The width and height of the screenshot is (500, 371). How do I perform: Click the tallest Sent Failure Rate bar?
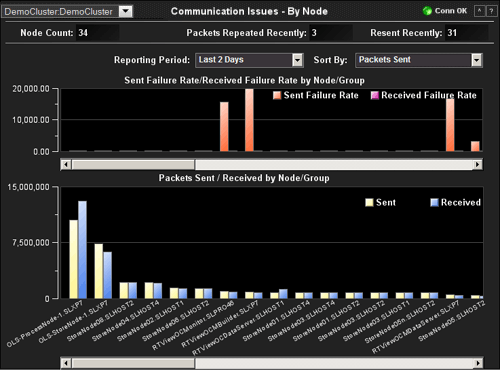(249, 120)
